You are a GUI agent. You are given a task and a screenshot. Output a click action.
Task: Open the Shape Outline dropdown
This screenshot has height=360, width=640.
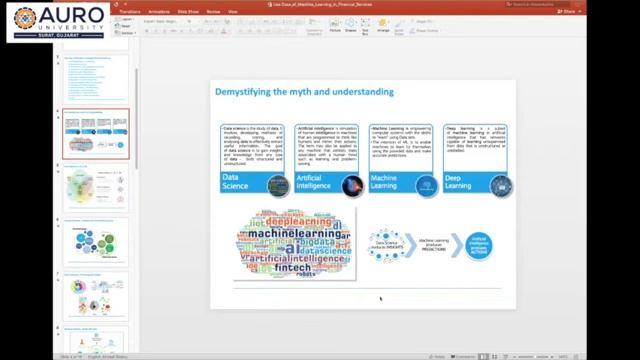[424, 31]
